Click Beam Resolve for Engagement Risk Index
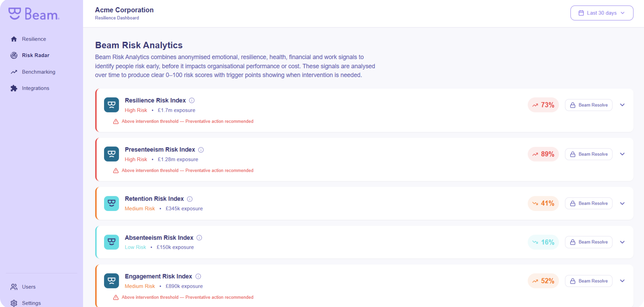644x307 pixels. click(588, 281)
